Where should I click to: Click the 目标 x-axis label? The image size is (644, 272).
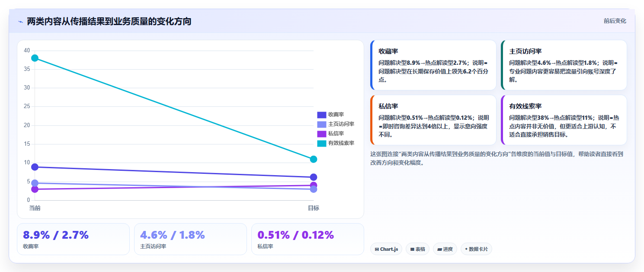(314, 208)
